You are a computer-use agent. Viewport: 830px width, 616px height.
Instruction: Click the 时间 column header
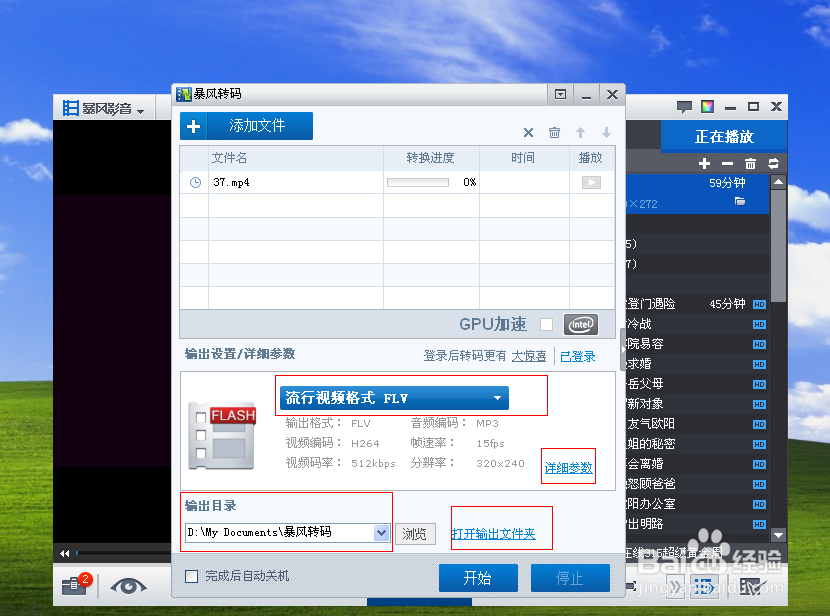[x=524, y=158]
